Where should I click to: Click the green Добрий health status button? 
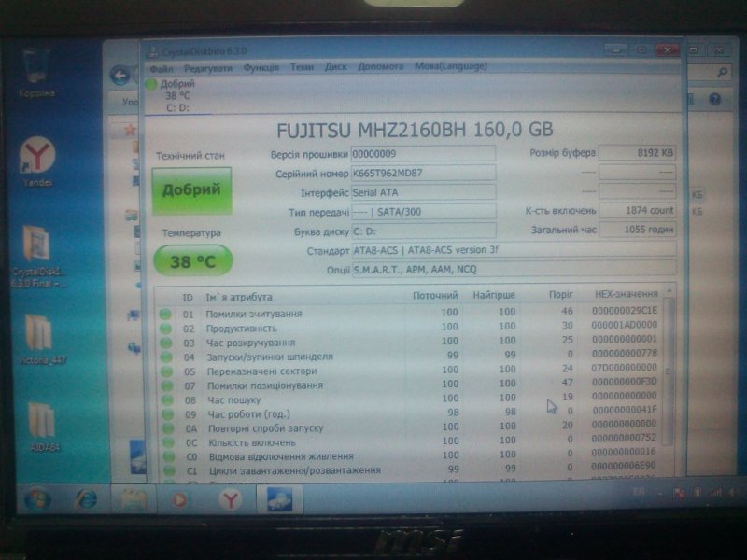191,190
